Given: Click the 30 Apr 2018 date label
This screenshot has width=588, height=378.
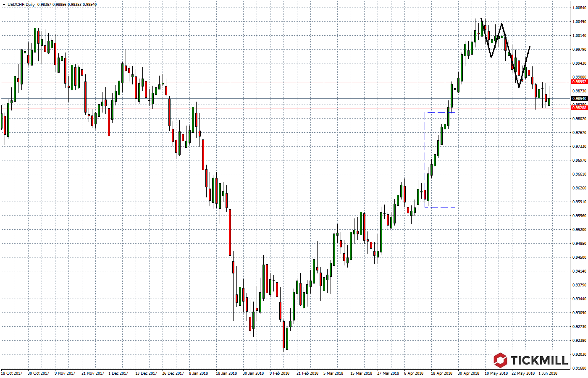Looking at the screenshot, I should point(469,373).
